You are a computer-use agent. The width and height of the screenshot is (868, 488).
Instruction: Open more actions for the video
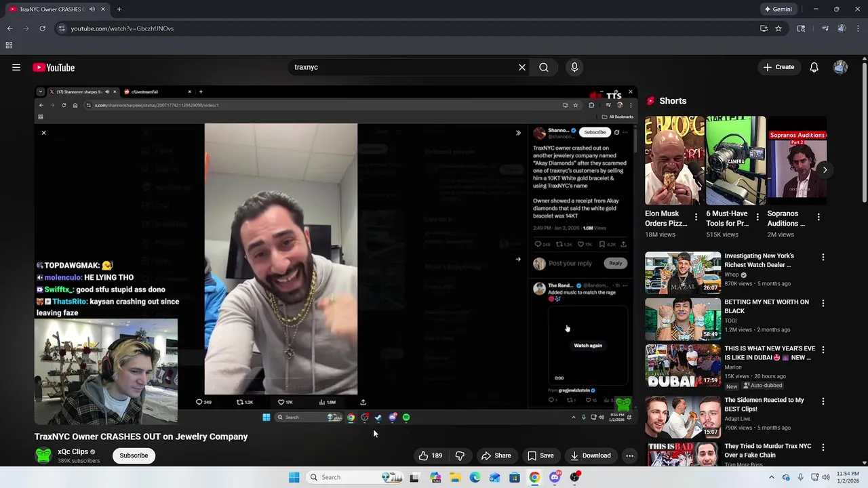point(630,455)
